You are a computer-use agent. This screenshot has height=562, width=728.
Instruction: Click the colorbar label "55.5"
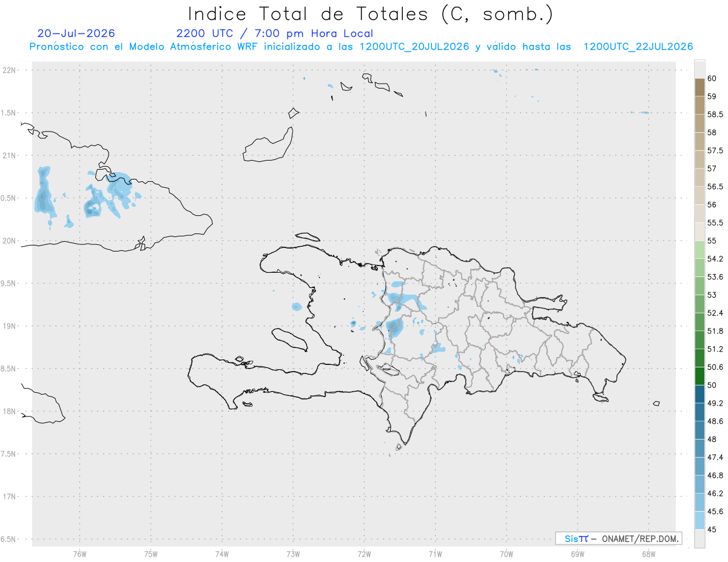[x=715, y=222]
